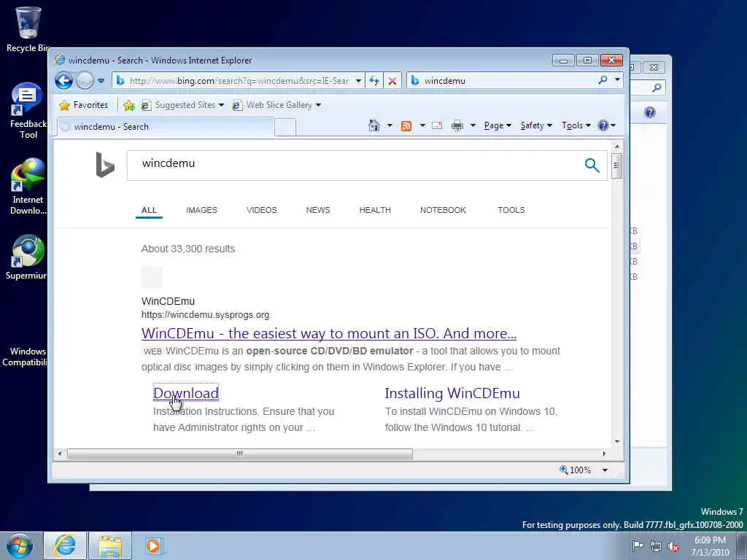Select the wincdemu - Search tab

tap(166, 127)
